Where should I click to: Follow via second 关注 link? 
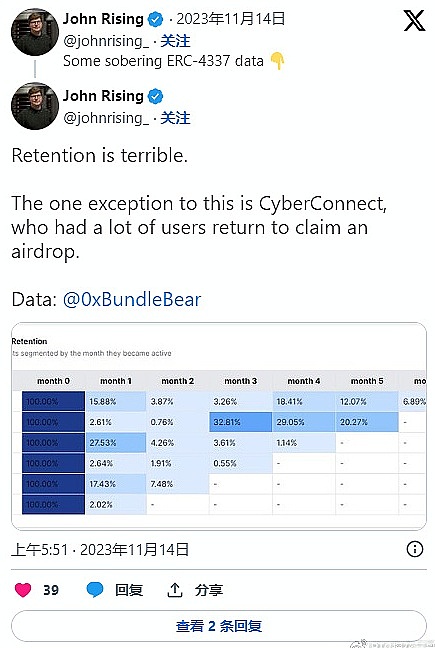175,118
